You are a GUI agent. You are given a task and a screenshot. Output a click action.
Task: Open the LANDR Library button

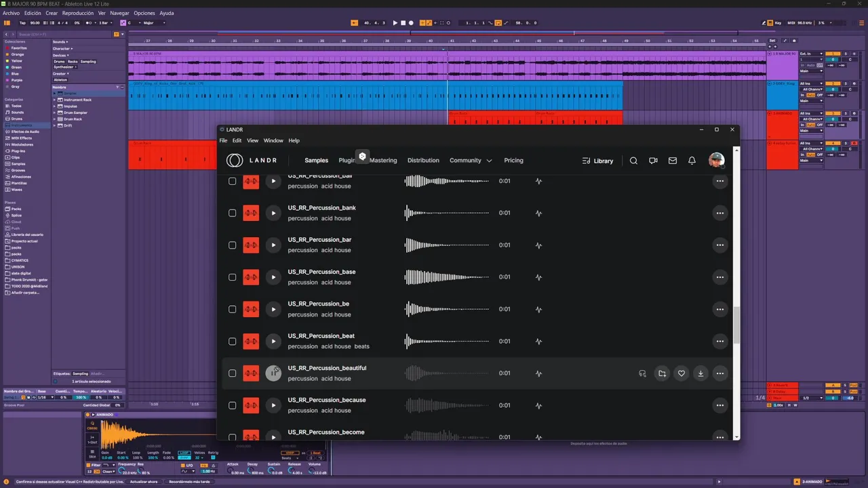(x=597, y=161)
